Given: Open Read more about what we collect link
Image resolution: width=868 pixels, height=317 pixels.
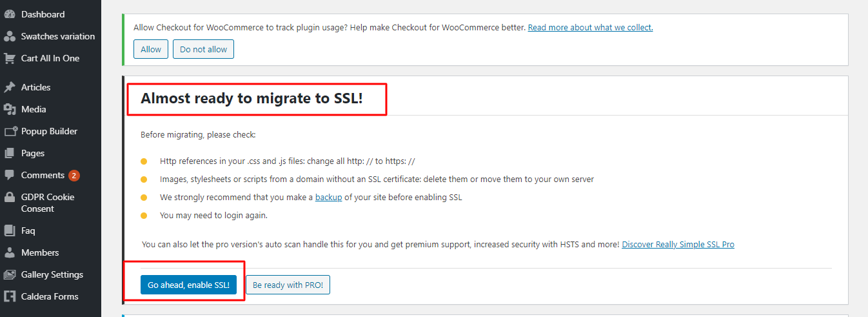Looking at the screenshot, I should coord(590,27).
